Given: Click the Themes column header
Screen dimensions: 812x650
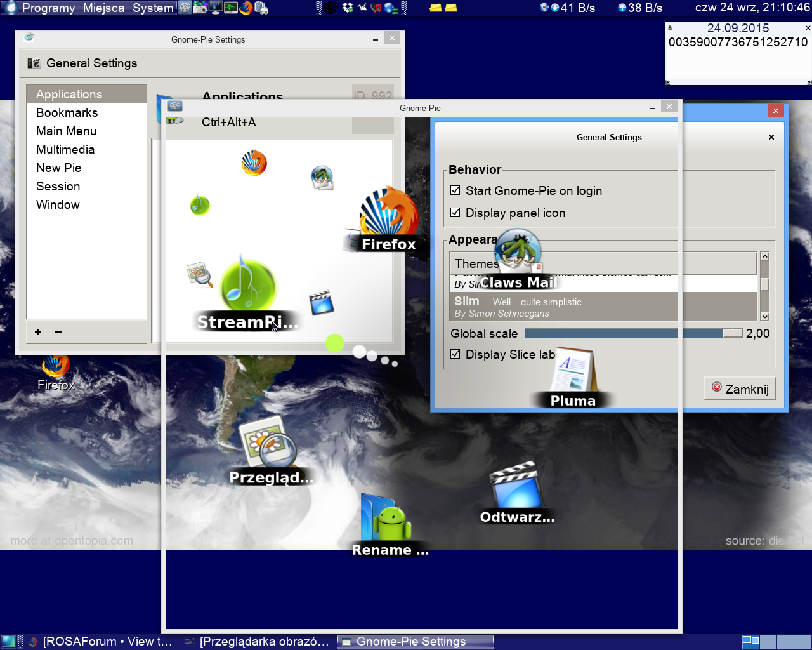Looking at the screenshot, I should click(603, 263).
